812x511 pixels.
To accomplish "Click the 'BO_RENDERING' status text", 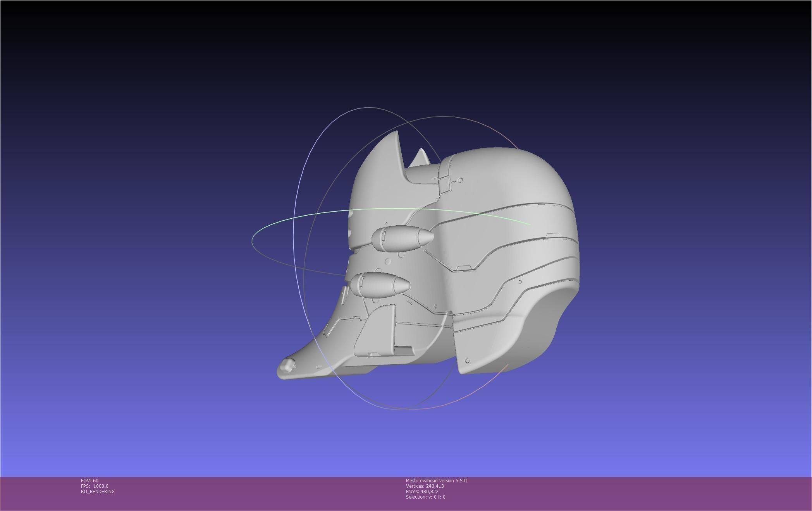I will [x=98, y=491].
